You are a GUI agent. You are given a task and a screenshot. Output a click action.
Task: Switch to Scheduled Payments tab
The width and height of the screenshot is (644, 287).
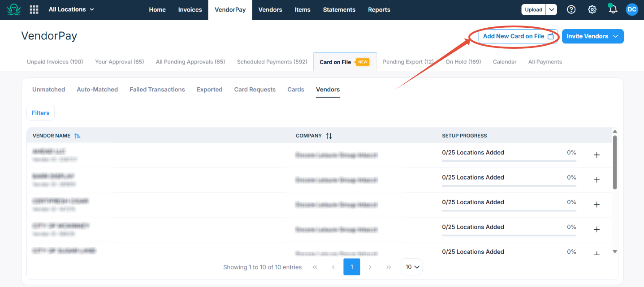[x=272, y=62]
